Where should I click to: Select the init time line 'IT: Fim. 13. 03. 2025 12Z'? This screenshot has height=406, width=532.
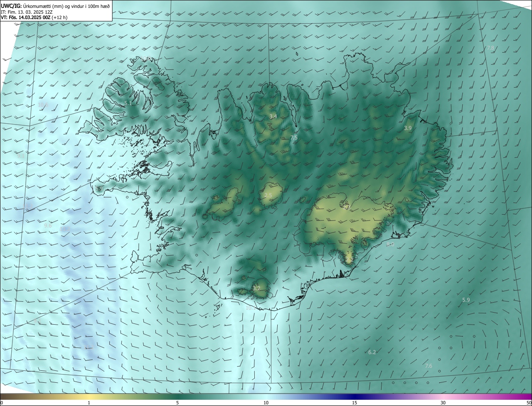pyautogui.click(x=27, y=12)
